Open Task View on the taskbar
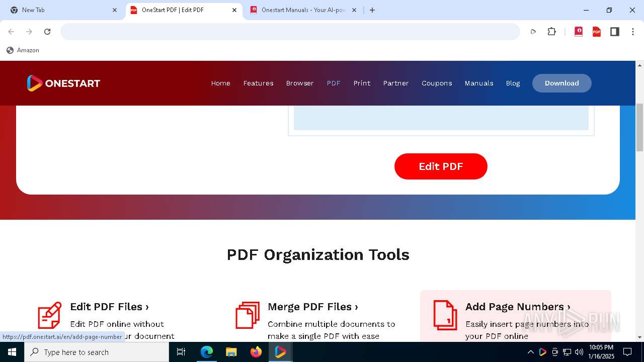The width and height of the screenshot is (644, 362). coord(181,352)
